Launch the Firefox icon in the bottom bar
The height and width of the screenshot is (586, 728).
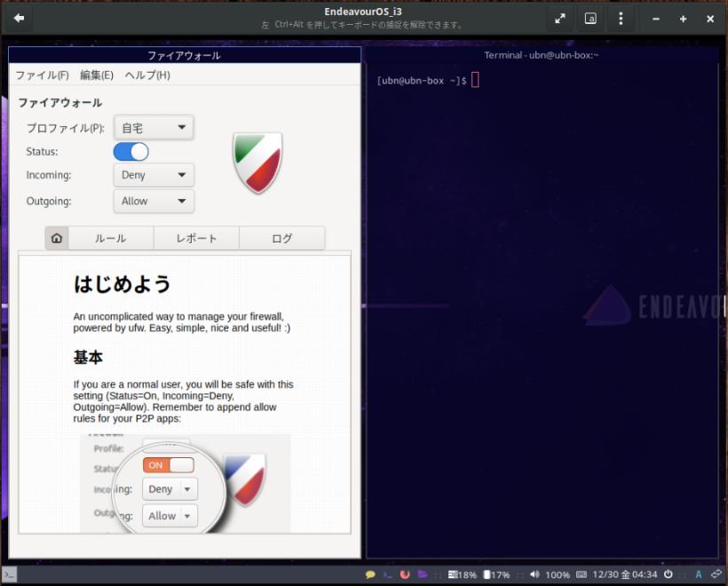(x=405, y=574)
